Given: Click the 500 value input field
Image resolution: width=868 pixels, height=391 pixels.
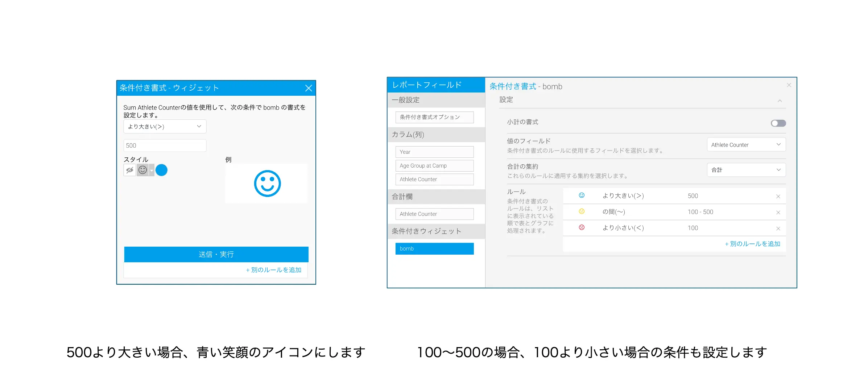Looking at the screenshot, I should (165, 145).
